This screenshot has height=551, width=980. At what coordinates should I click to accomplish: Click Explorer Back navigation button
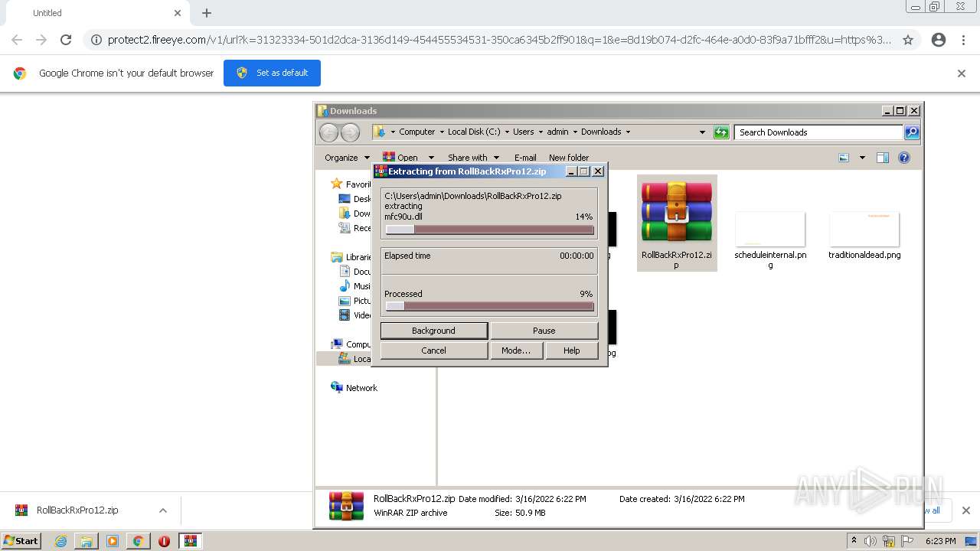pyautogui.click(x=328, y=132)
